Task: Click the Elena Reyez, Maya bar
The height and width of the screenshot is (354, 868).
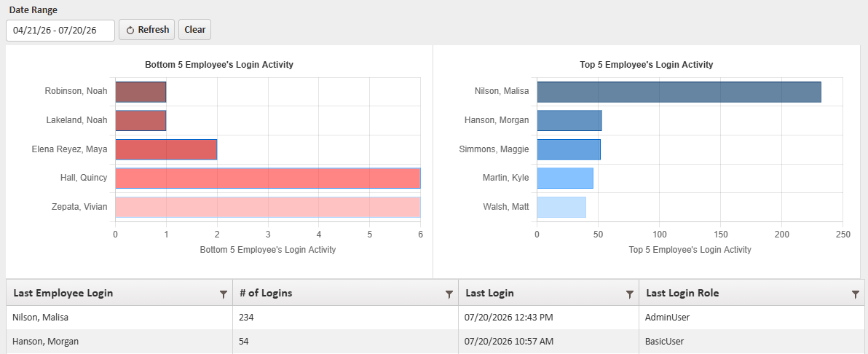Action: (166, 149)
